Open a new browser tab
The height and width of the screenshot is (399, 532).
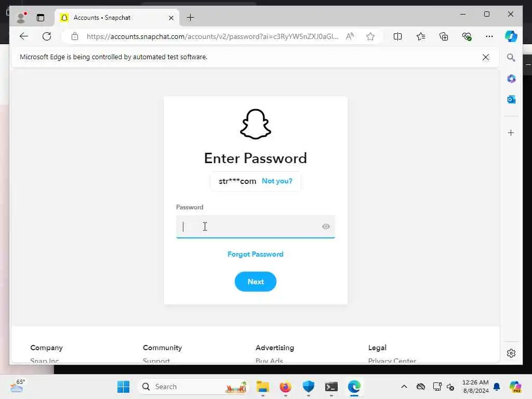[191, 18]
